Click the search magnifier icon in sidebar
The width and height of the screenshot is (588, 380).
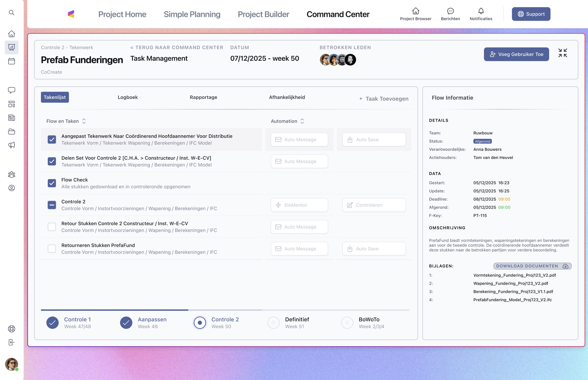11,13
